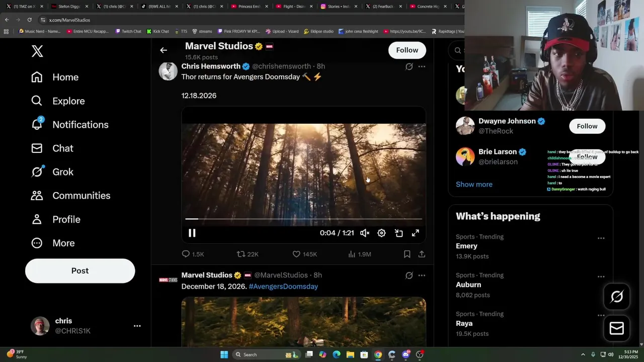Open floating messages envelope button
Image resolution: width=644 pixels, height=362 pixels.
617,328
